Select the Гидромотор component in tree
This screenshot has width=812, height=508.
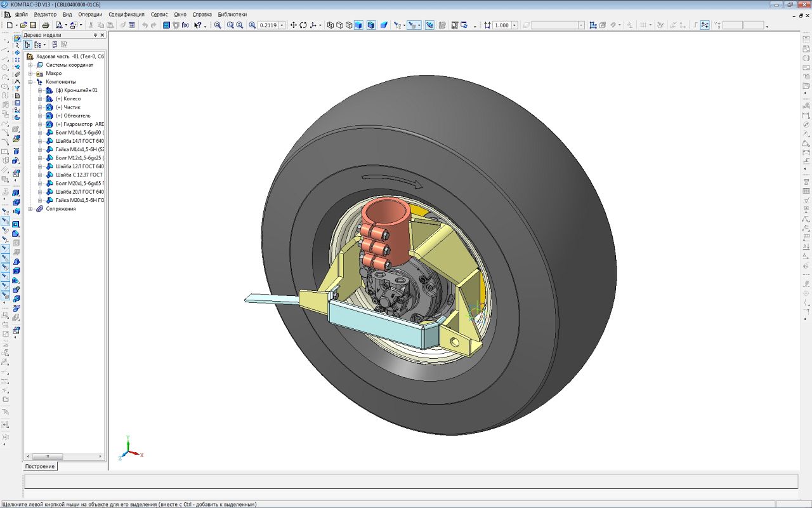79,124
